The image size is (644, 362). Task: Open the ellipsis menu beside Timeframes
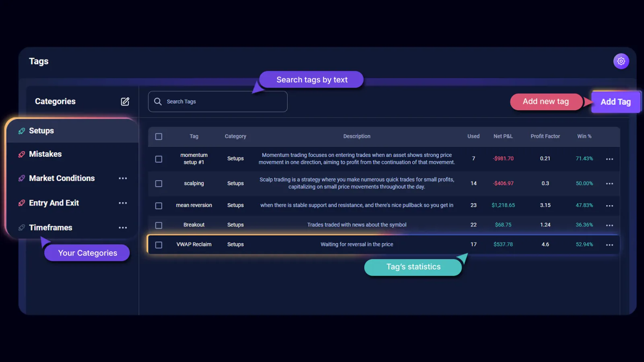pos(123,227)
